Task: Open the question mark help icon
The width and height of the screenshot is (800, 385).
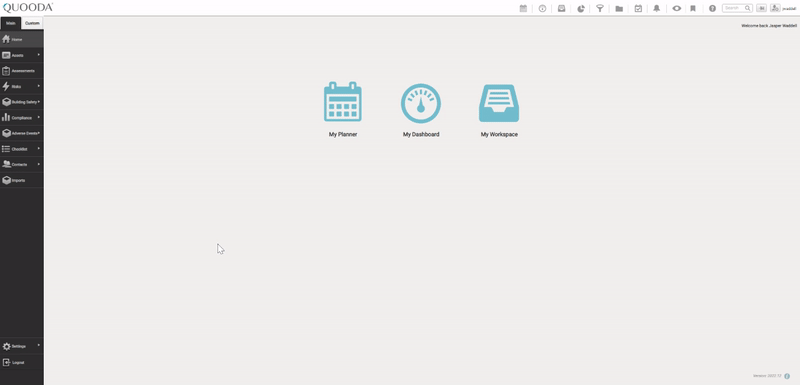Action: point(712,8)
